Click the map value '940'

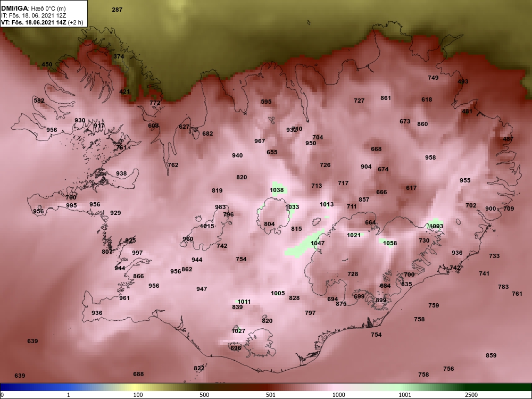tap(237, 155)
